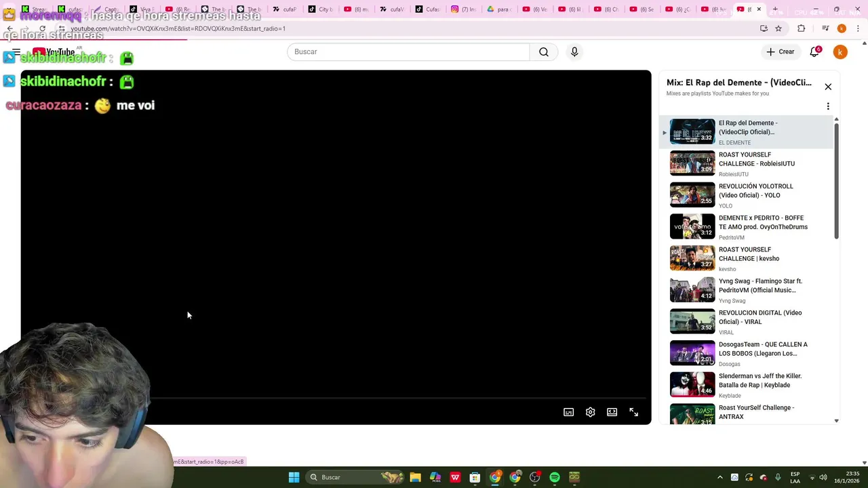Screen dimensions: 868x488
Task: Click the install app icon in address bar
Action: tap(764, 28)
